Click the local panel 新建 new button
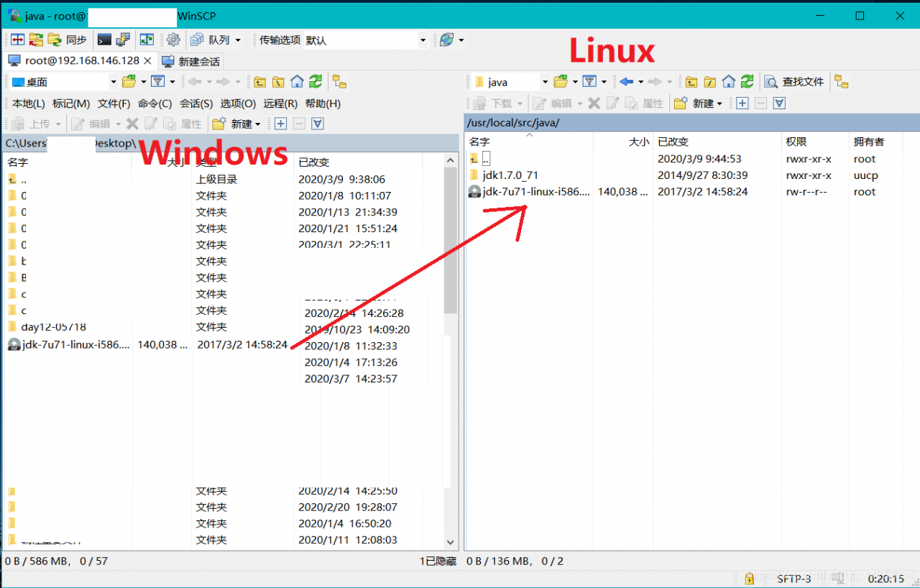Image resolution: width=920 pixels, height=588 pixels. [237, 124]
